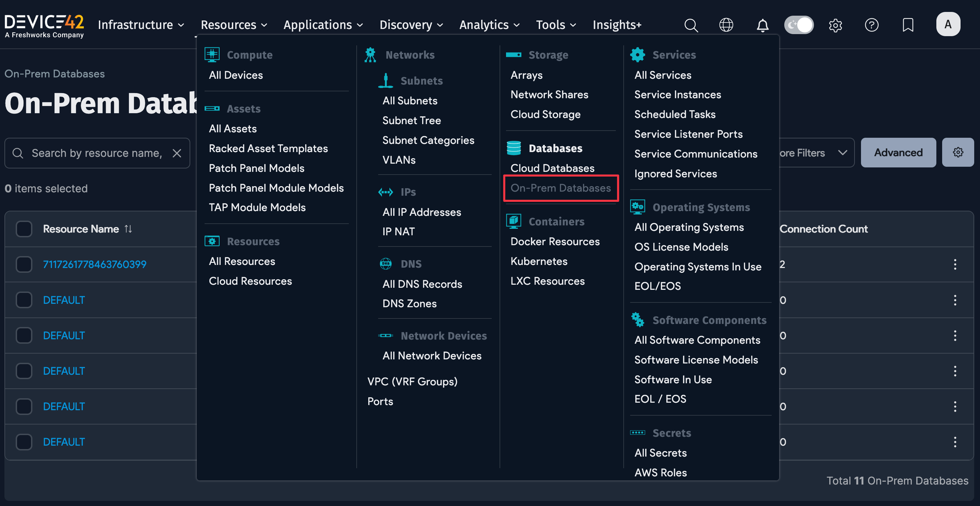Toggle the Resource Name sort arrows
Image resolution: width=980 pixels, height=506 pixels.
128,229
